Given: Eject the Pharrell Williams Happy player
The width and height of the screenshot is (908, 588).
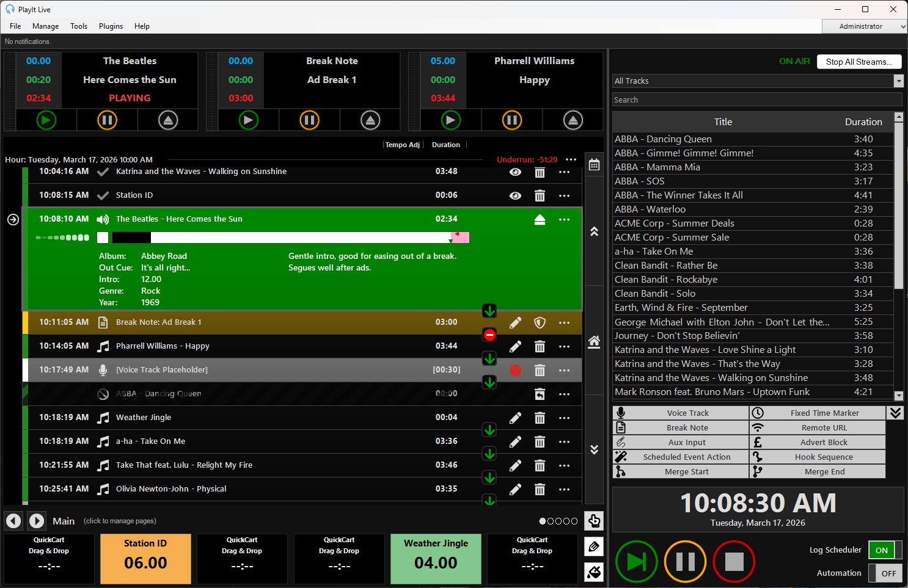Looking at the screenshot, I should (573, 120).
